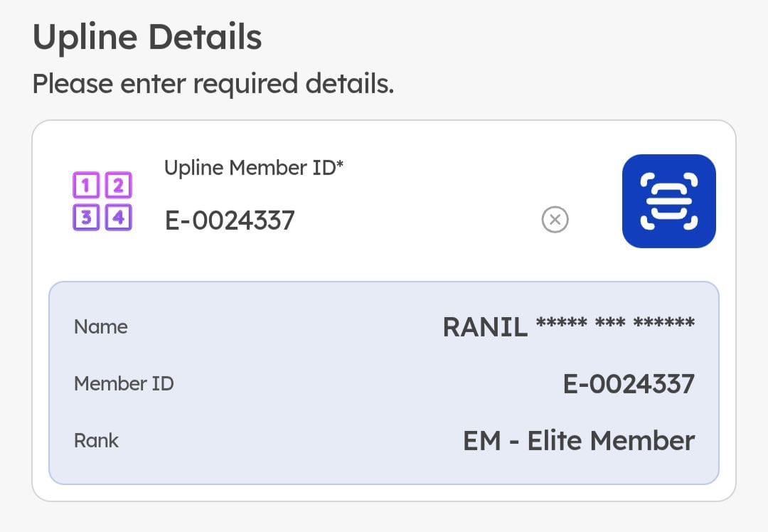Click the "Member ID" label in the details panel
The width and height of the screenshot is (768, 532).
[x=124, y=384]
